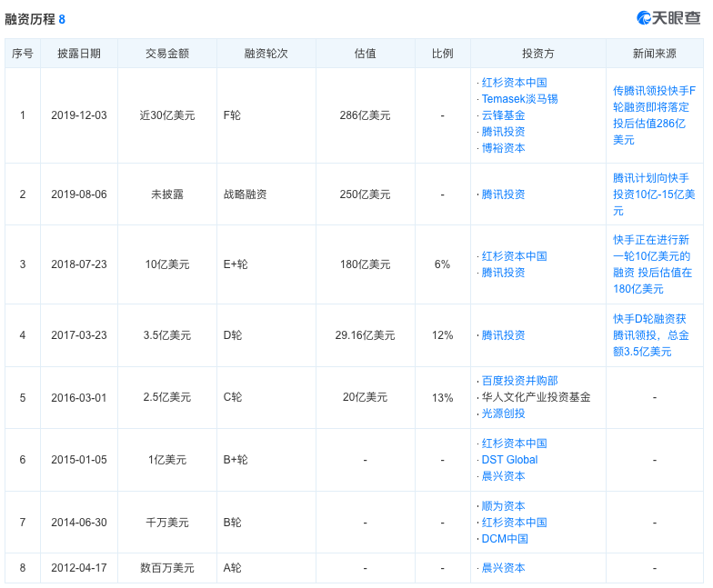Open investor 百度投资并购部
Image resolution: width=713 pixels, height=588 pixels.
pyautogui.click(x=519, y=381)
